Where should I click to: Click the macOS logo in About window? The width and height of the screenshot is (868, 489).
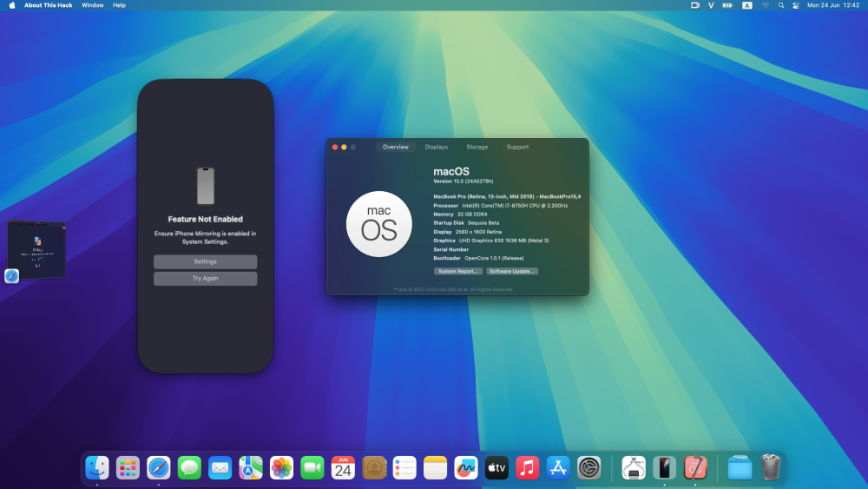(379, 224)
